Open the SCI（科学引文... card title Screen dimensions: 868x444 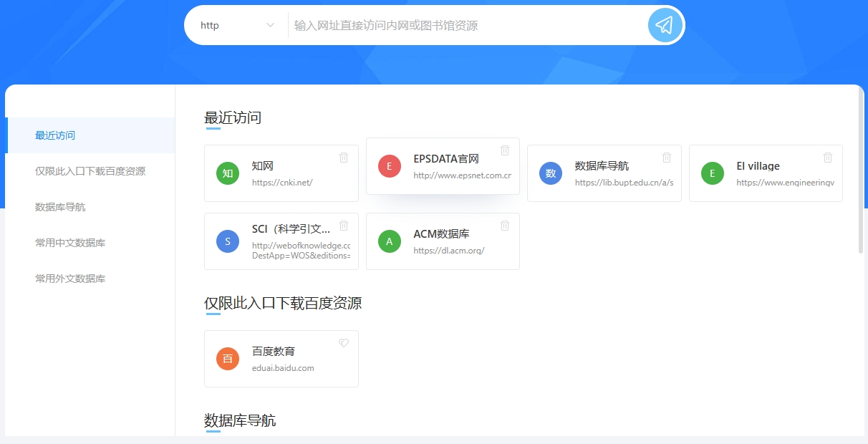291,229
